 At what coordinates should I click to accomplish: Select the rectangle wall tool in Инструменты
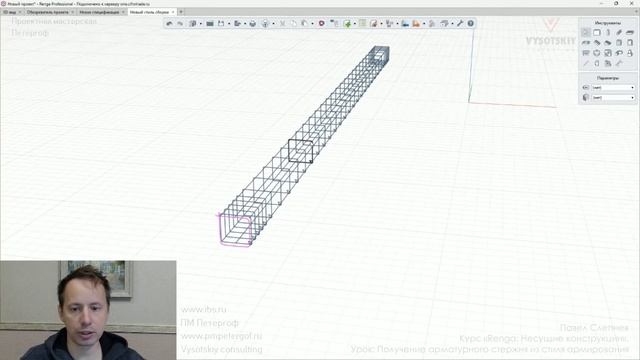[x=597, y=33]
